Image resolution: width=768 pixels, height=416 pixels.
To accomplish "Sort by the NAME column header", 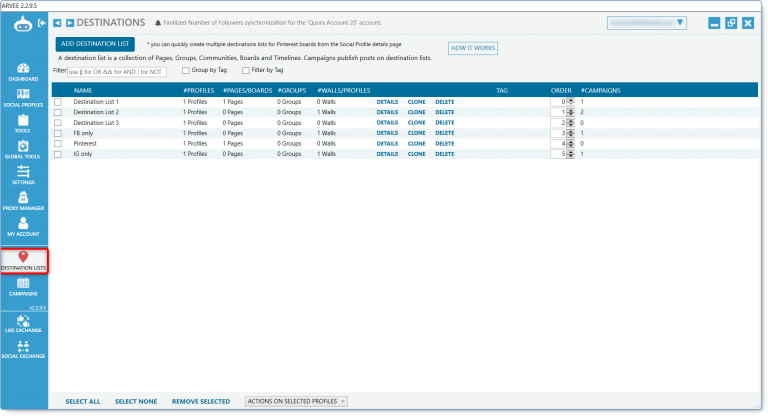I will click(x=83, y=90).
